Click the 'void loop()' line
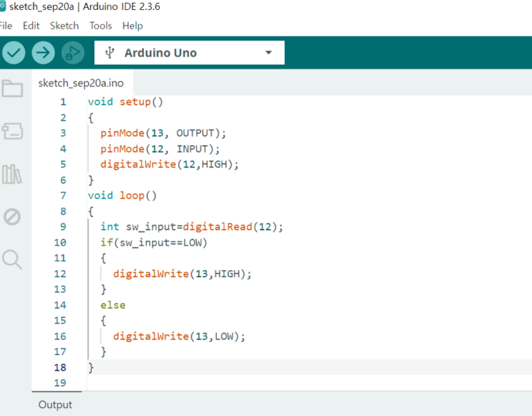 point(122,195)
